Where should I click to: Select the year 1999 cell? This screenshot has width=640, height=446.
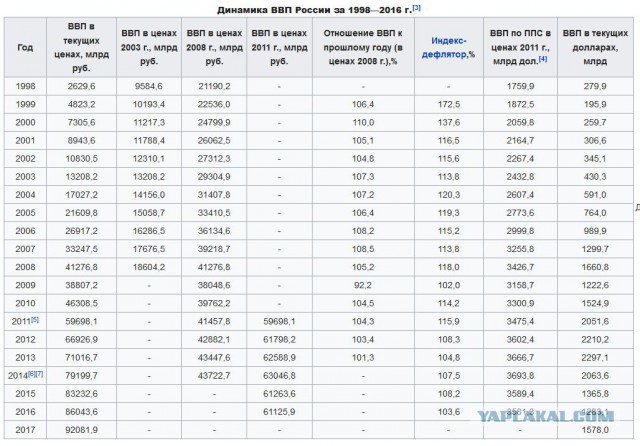(x=25, y=104)
